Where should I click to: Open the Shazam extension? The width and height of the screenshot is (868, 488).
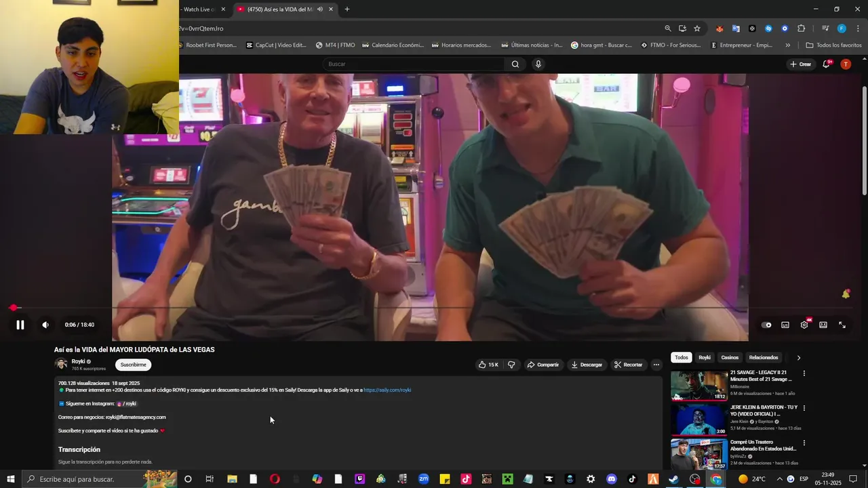[768, 28]
